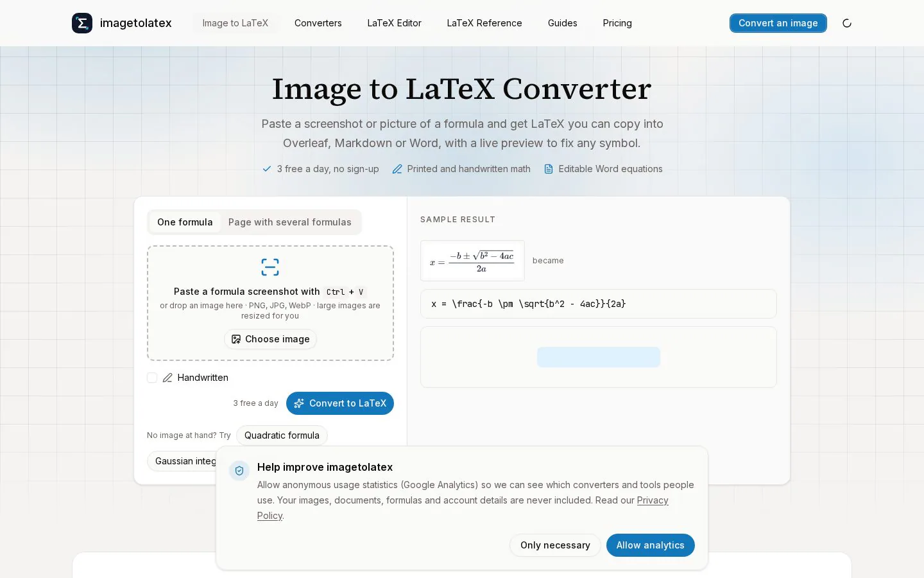
Task: Try the Quadratic formula sample
Action: point(282,435)
